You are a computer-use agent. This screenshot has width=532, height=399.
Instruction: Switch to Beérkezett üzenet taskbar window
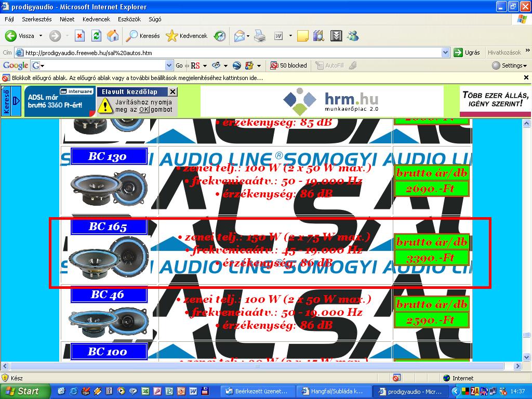[x=258, y=391]
